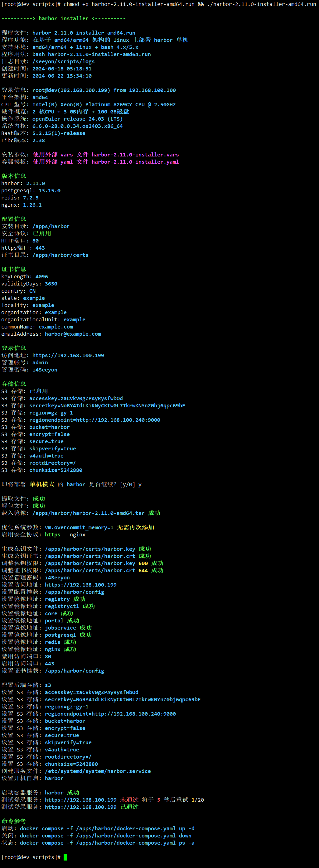
Task: Click permission value 600 for harbor.key
Action: 143,563
